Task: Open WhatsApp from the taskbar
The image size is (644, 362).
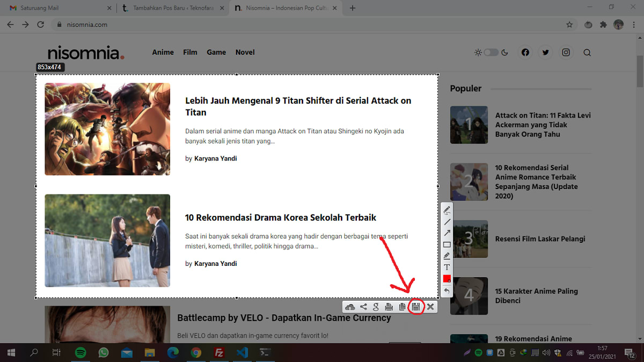Action: [x=104, y=353]
